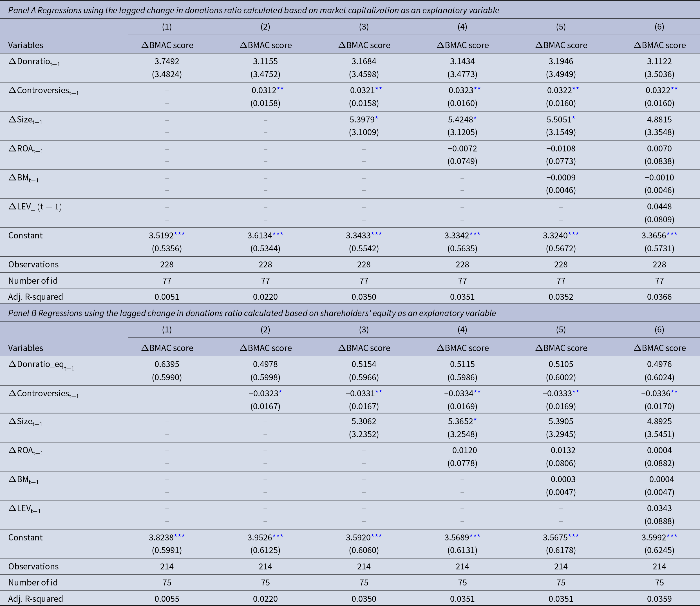
Task: Click the blue asterisk next to −0.0323 in Panel B
Action: click(280, 392)
